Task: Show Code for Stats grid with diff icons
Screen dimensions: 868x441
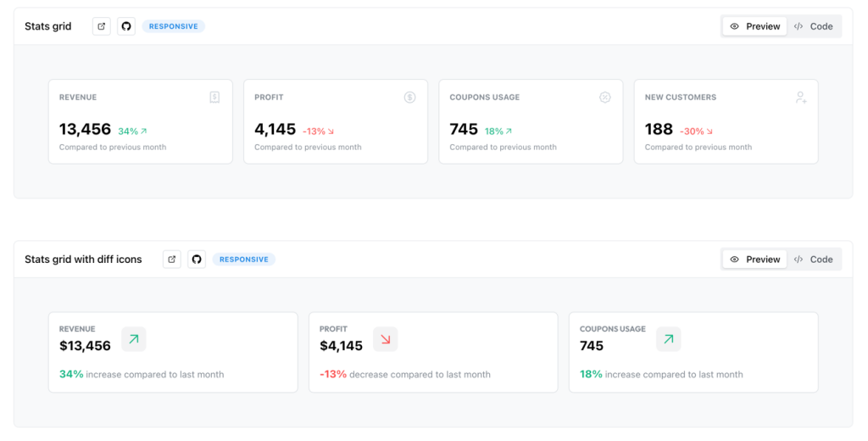Action: (813, 260)
